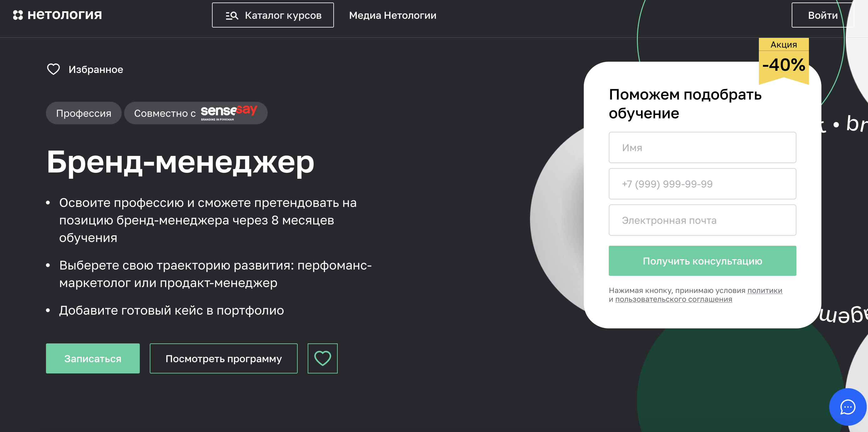This screenshot has width=868, height=432.
Task: Open the blue chat bubble widget
Action: (x=848, y=407)
